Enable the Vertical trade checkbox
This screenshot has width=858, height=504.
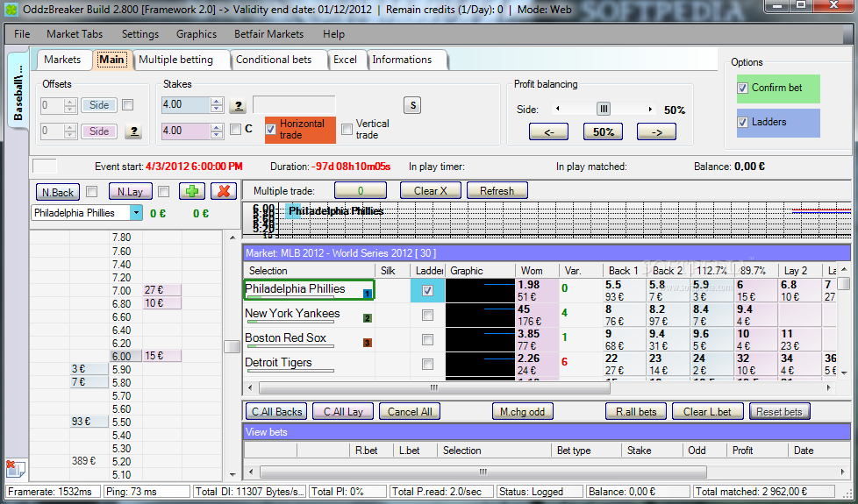tap(347, 129)
